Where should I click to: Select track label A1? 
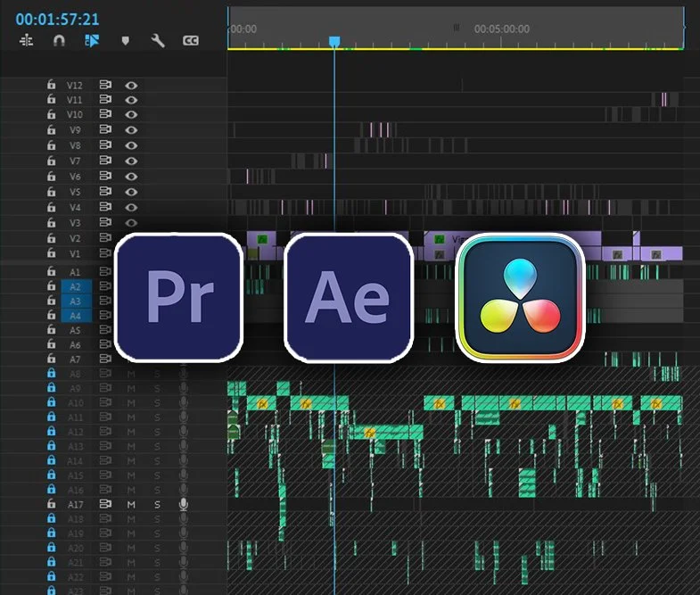pyautogui.click(x=75, y=272)
